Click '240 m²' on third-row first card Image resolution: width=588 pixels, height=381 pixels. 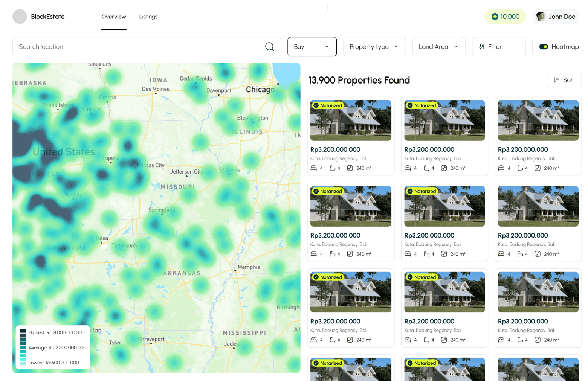[364, 340]
